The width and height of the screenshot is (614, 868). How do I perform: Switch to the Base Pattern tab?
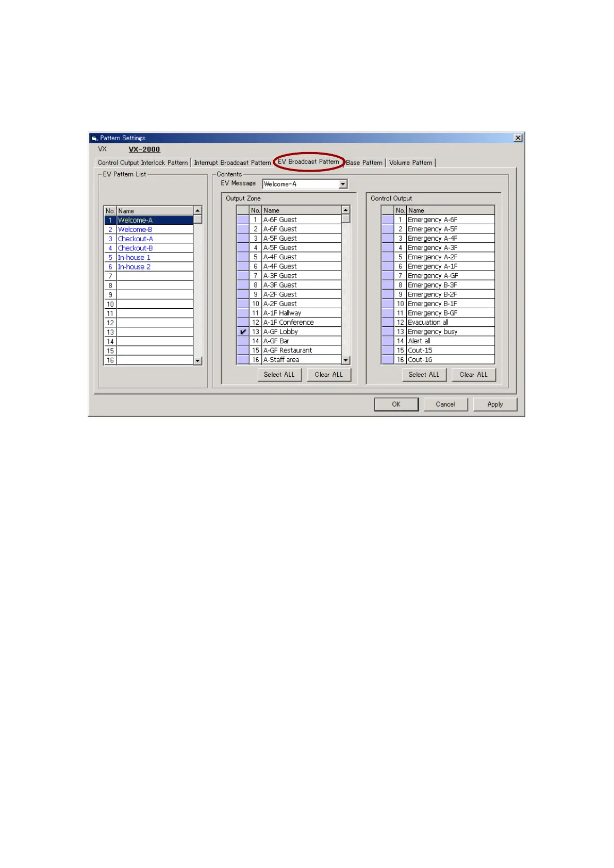364,162
